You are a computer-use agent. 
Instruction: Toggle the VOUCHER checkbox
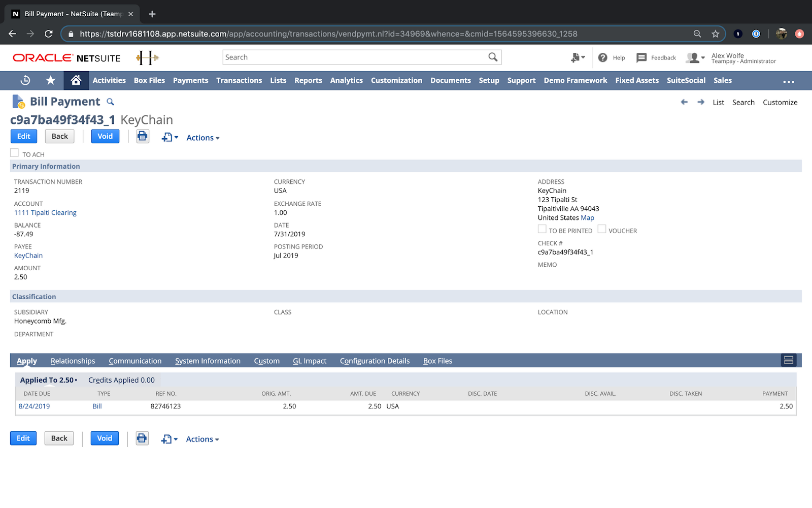pyautogui.click(x=602, y=229)
